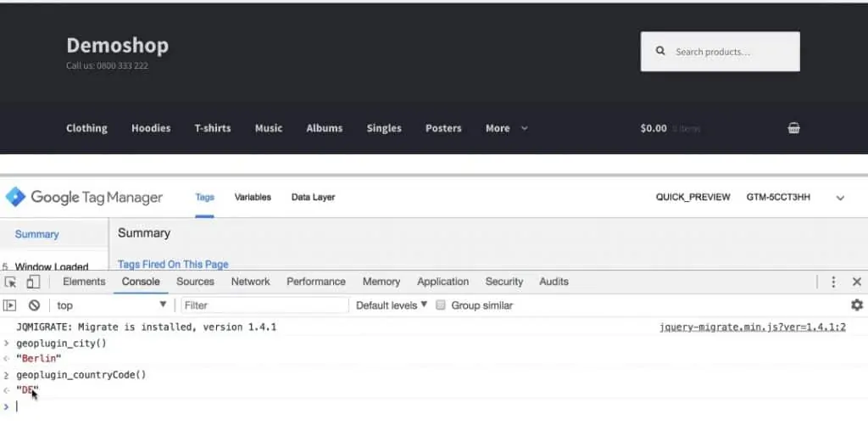The image size is (868, 442).
Task: Click the geoplugin_city() console entry
Action: [x=61, y=344]
